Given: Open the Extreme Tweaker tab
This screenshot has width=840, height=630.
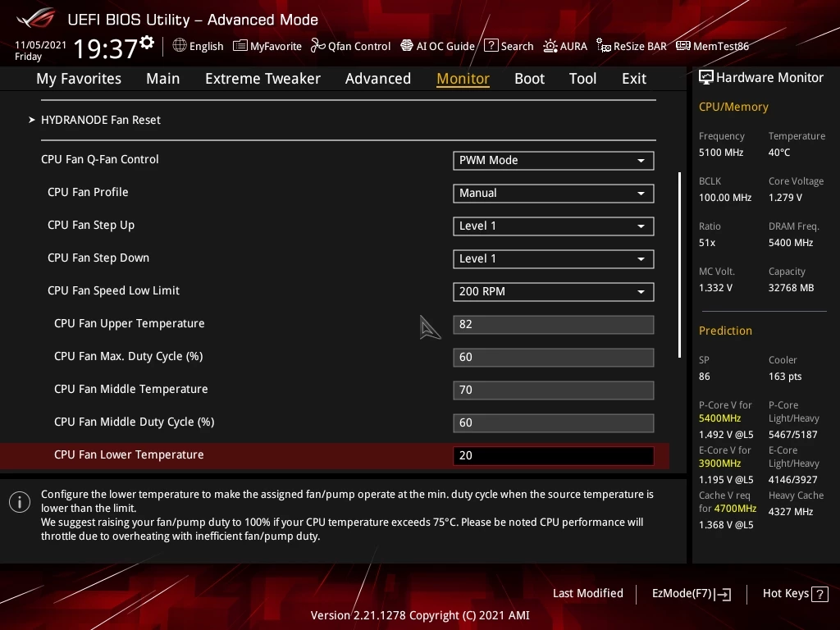Looking at the screenshot, I should 262,79.
